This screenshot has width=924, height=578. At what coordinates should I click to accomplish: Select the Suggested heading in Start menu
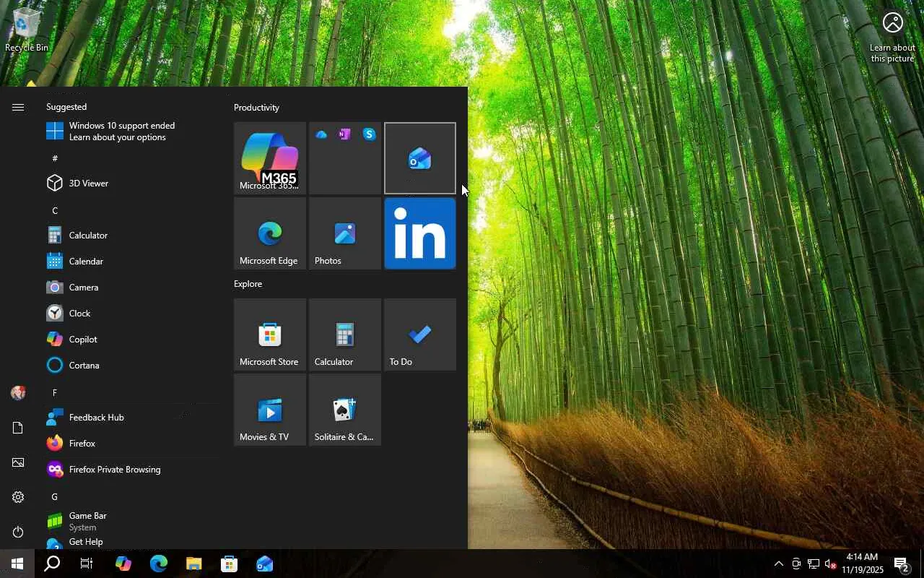[x=66, y=107]
